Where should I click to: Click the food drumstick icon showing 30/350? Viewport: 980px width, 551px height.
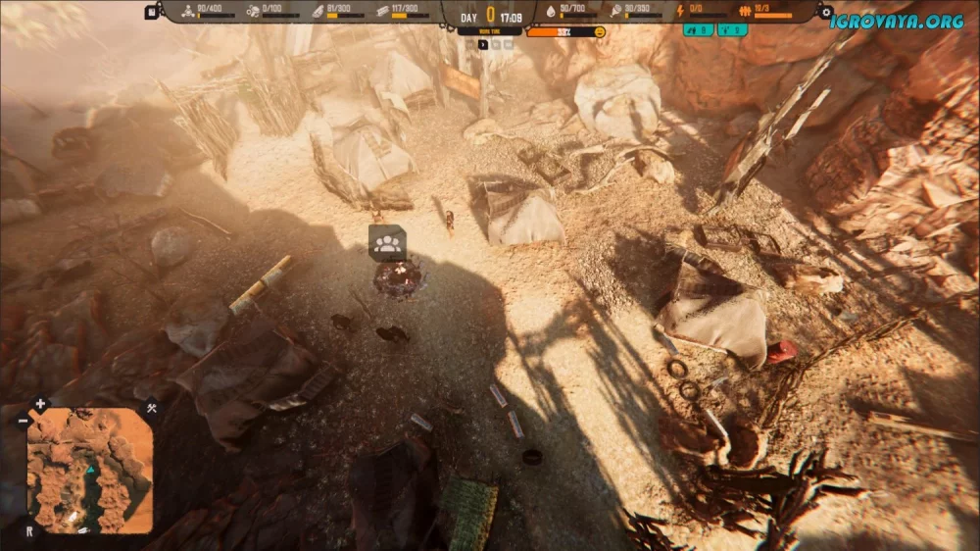(615, 11)
